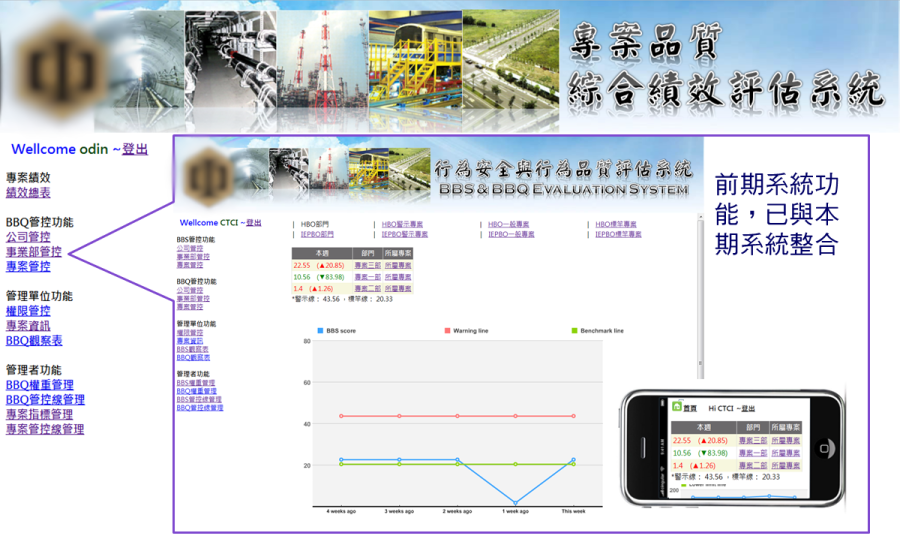Log out via 登出 next to Wellcome odin
The height and width of the screenshot is (551, 900).
(x=135, y=149)
